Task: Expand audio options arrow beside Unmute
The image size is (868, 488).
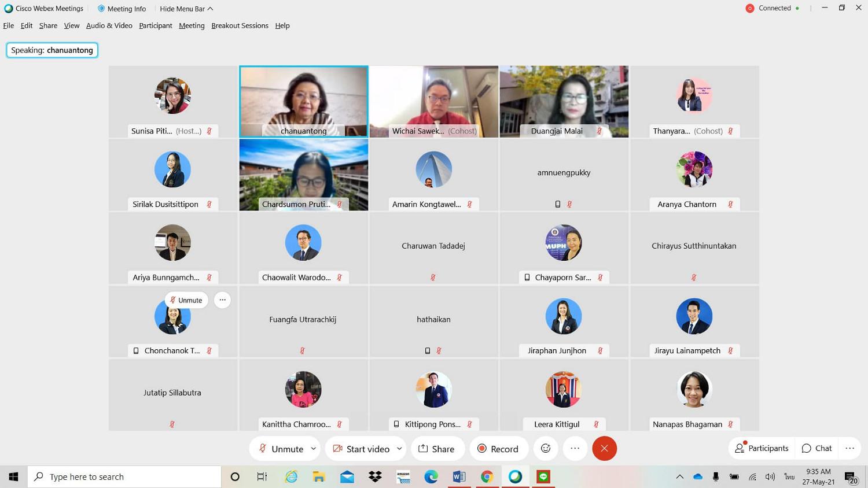Action: click(314, 449)
